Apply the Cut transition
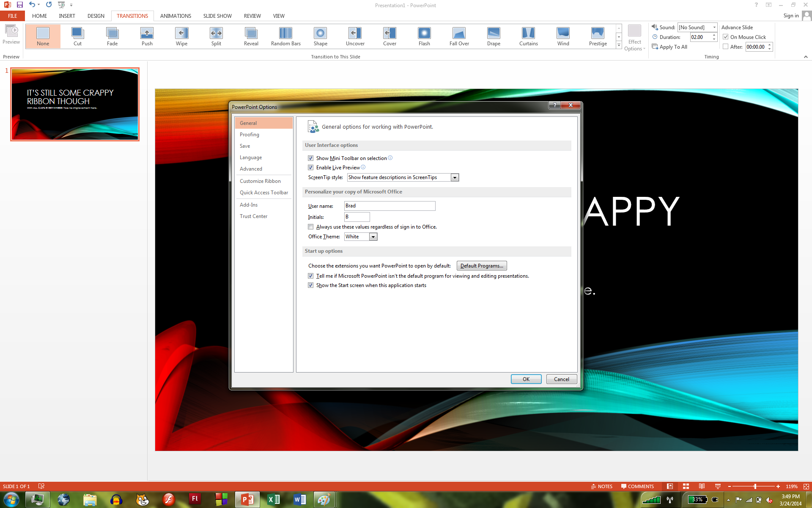The width and height of the screenshot is (812, 508). 77,36
